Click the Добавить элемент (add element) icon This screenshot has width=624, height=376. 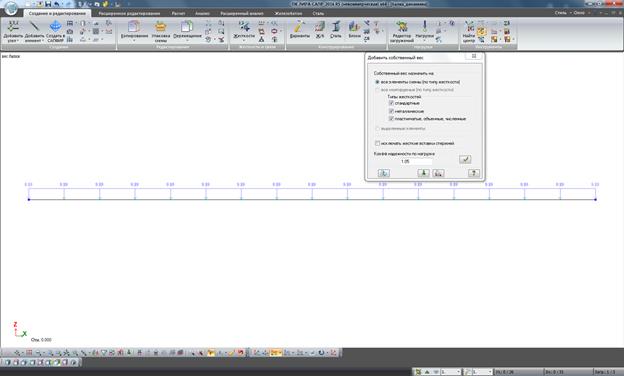point(34,31)
